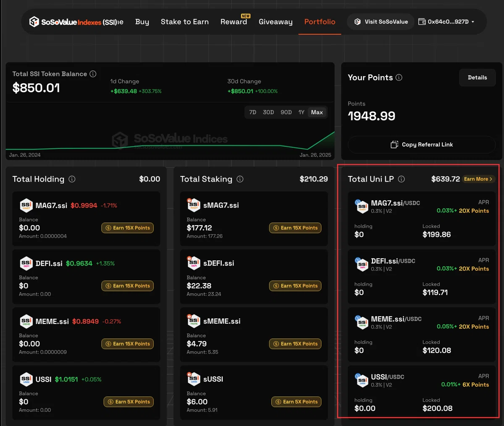The image size is (504, 426).
Task: Click the Details button in Your Points
Action: click(x=478, y=78)
